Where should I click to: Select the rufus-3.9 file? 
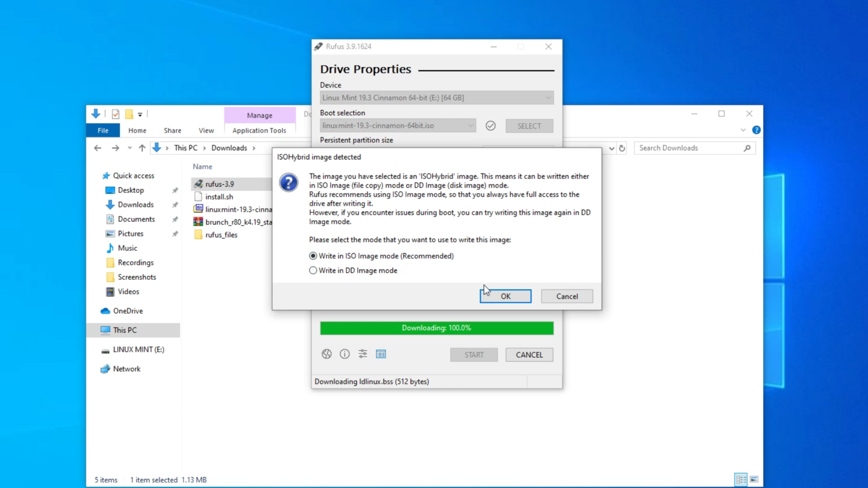pyautogui.click(x=232, y=184)
